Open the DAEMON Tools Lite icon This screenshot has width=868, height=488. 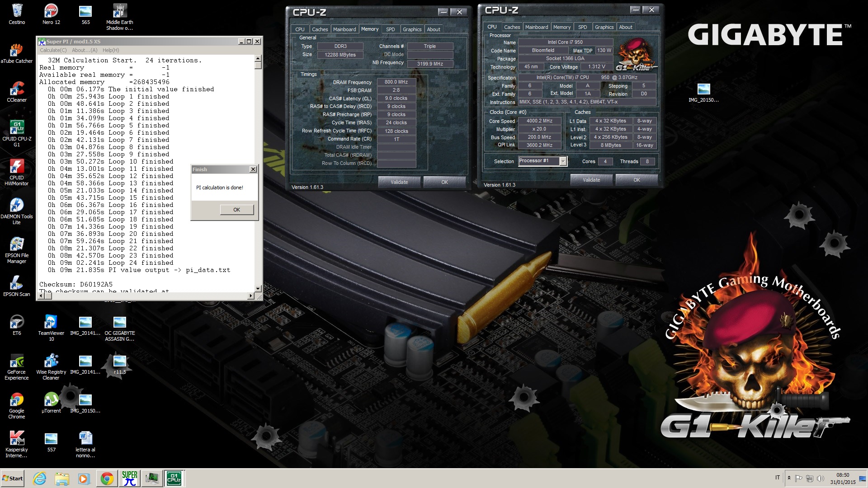coord(17,211)
